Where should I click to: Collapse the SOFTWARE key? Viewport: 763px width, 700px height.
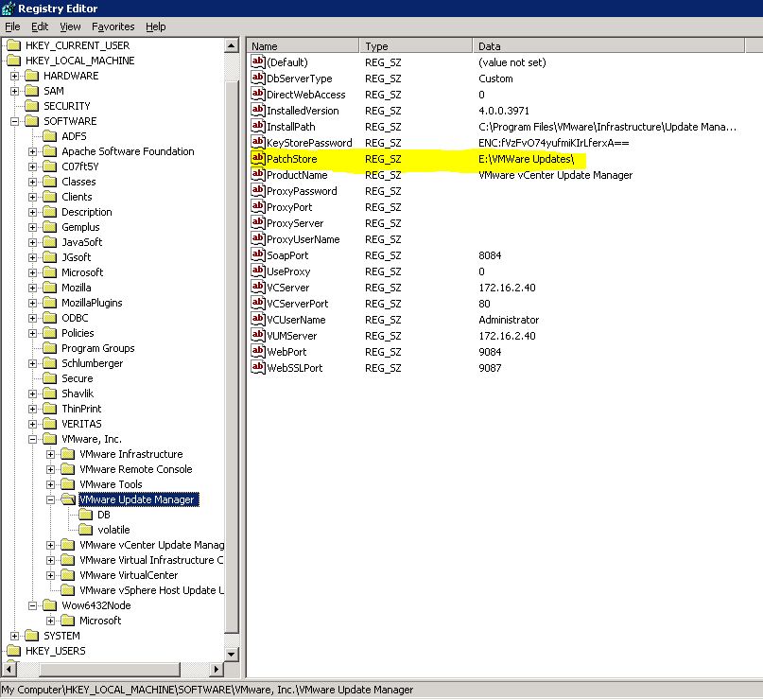(x=14, y=121)
